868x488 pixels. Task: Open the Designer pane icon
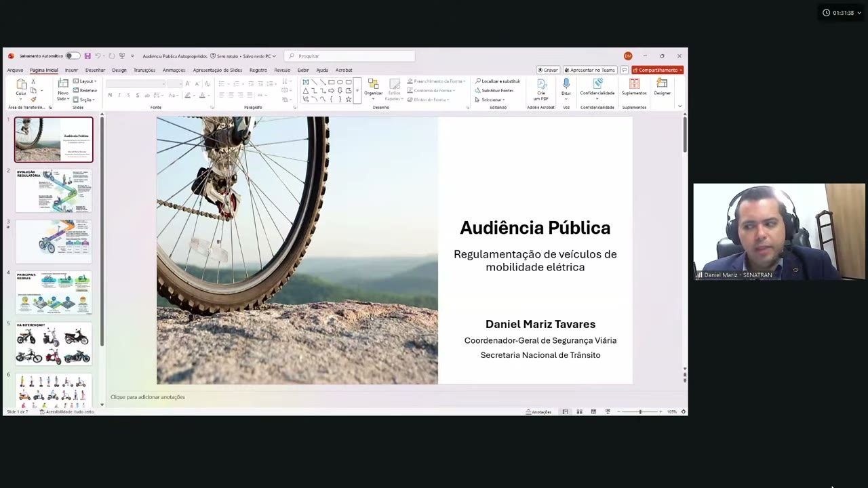(x=662, y=84)
